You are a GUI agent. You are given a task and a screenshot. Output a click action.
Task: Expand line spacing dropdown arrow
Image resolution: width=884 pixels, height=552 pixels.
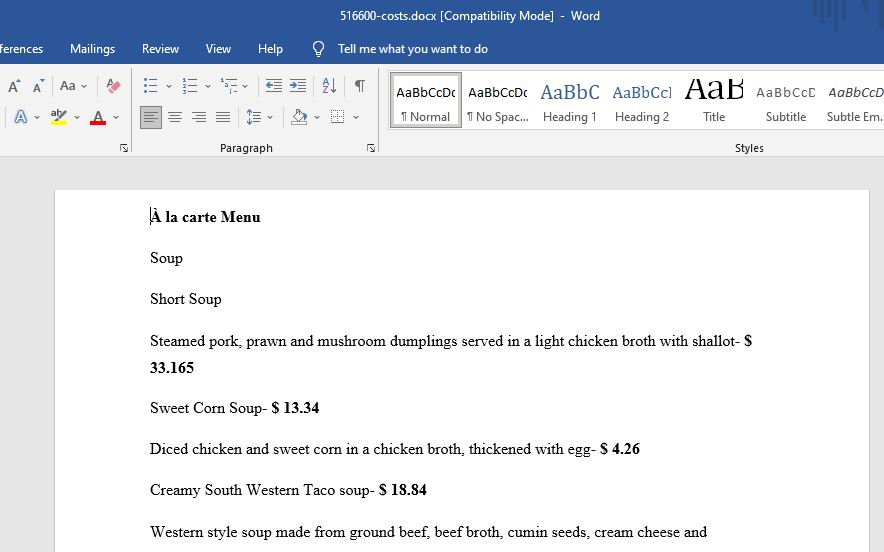pyautogui.click(x=270, y=117)
